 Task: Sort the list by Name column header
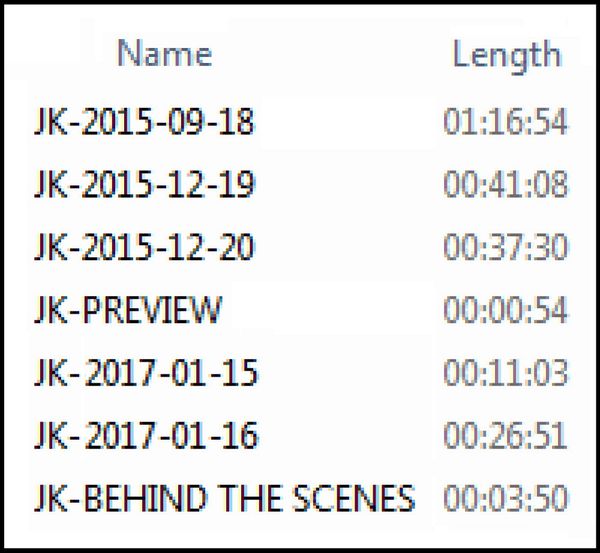point(164,53)
